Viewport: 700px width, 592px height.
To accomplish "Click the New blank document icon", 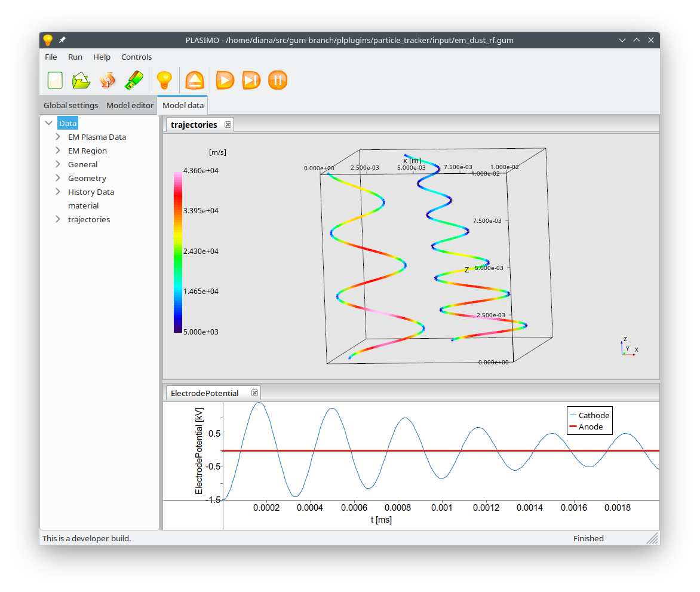I will 55,80.
